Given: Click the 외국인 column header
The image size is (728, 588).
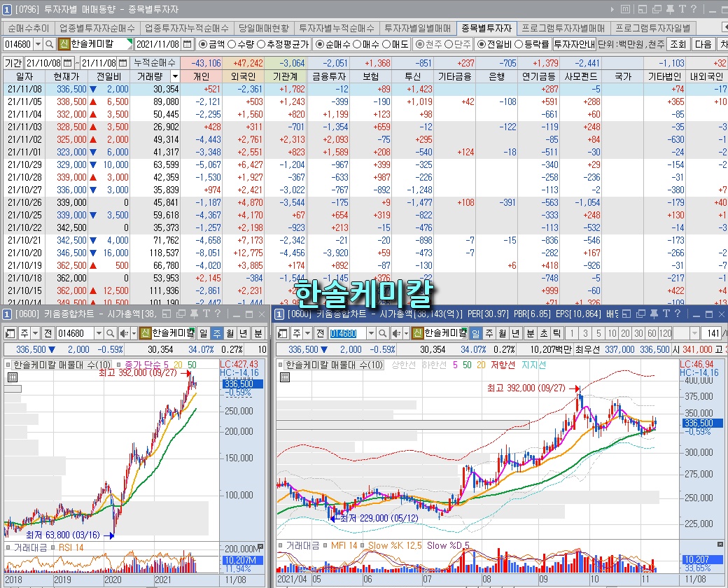Looking at the screenshot, I should [x=243, y=76].
